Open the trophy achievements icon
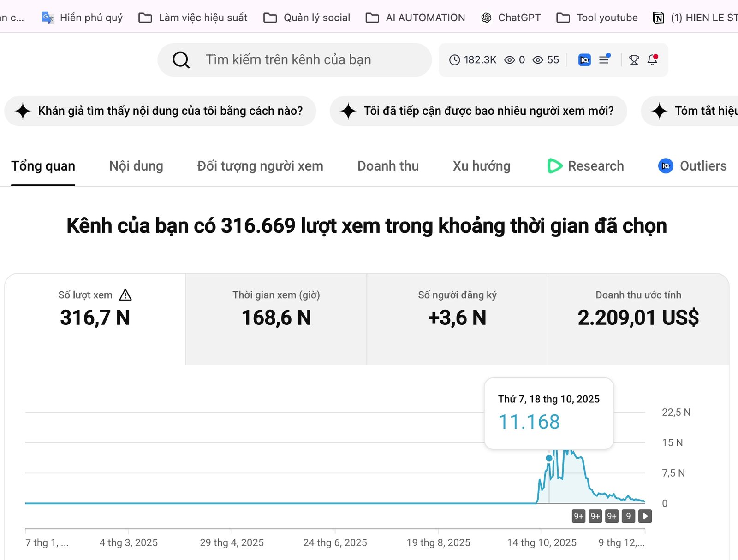This screenshot has height=560, width=738. [x=634, y=60]
